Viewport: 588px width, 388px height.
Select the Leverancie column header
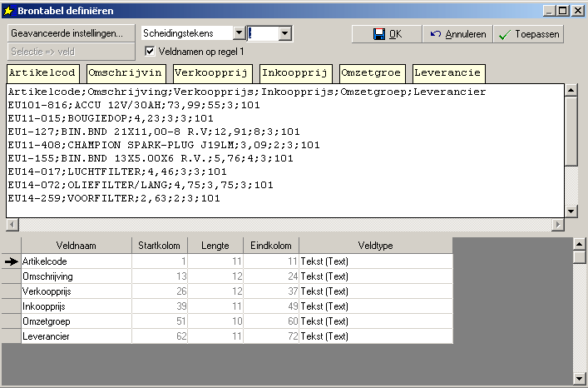point(449,72)
